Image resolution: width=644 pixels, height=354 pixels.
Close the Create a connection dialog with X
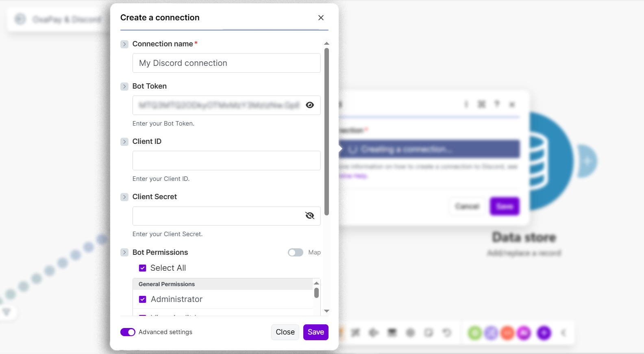point(321,18)
